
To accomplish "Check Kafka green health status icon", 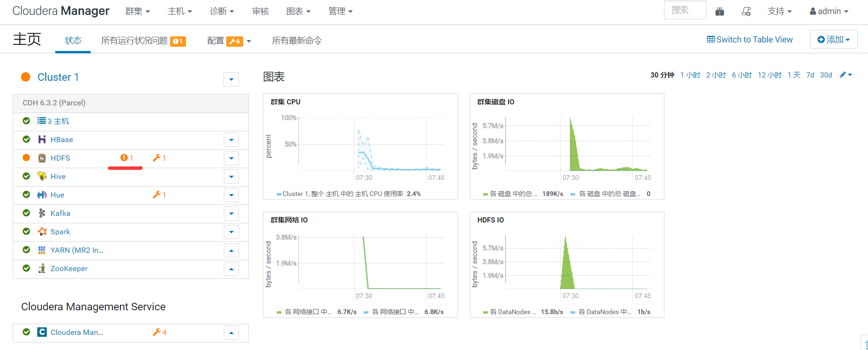I will 26,213.
